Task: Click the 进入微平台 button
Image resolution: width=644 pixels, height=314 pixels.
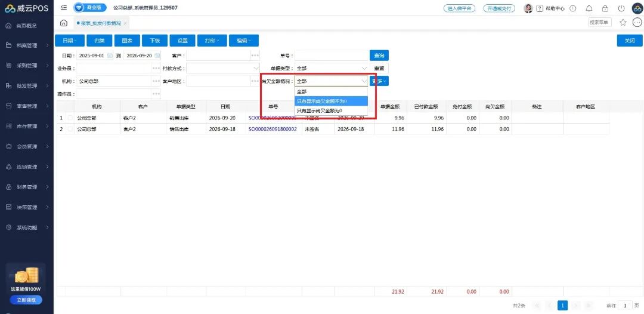Action: [x=459, y=8]
